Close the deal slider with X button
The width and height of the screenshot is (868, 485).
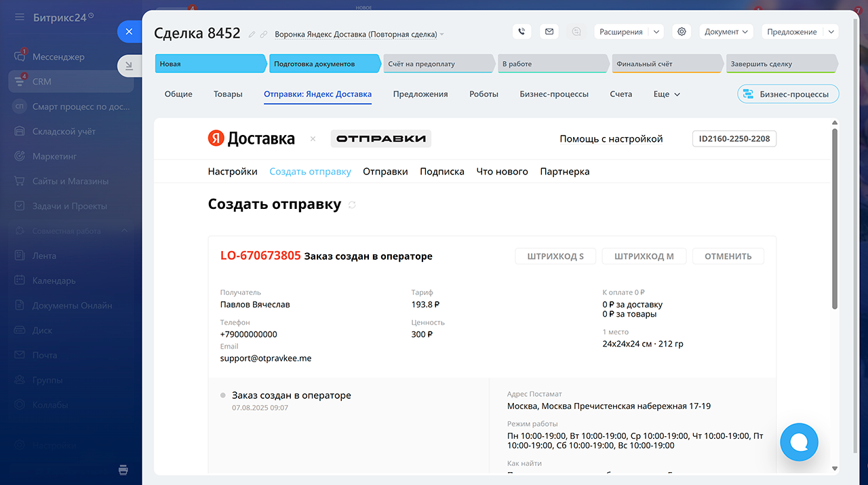(129, 32)
